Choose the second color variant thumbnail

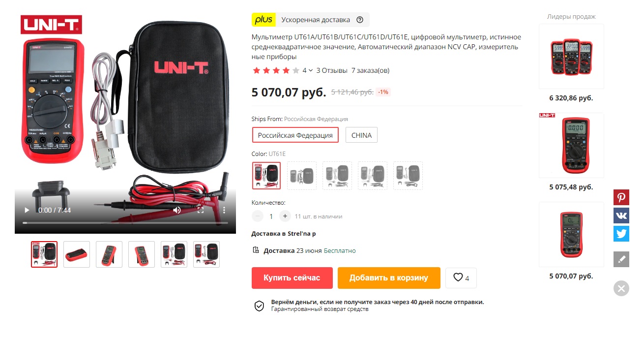click(x=302, y=176)
